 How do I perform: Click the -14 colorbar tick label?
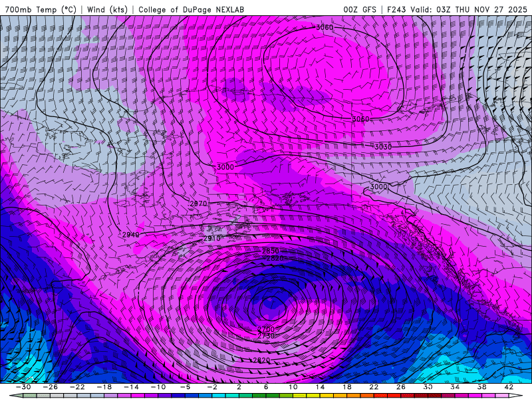click(131, 387)
